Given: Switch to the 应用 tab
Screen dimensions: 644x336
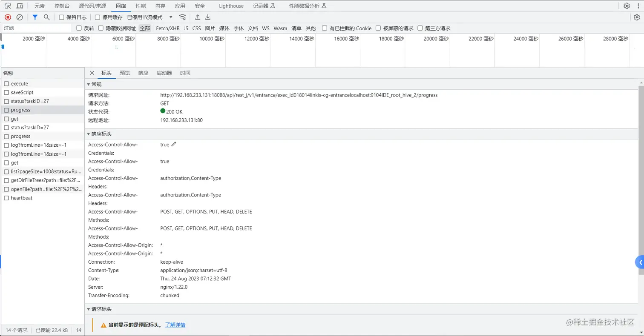Looking at the screenshot, I should click(180, 6).
